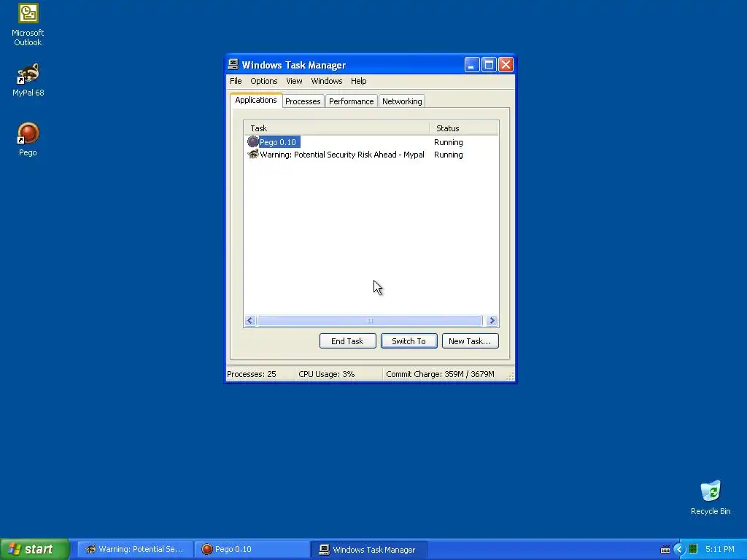Switch to the Applications tab
Screen dimensions: 747x560
coord(256,100)
